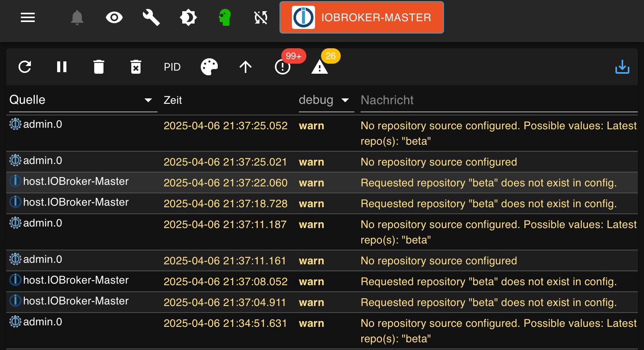Refresh the log list

25,67
